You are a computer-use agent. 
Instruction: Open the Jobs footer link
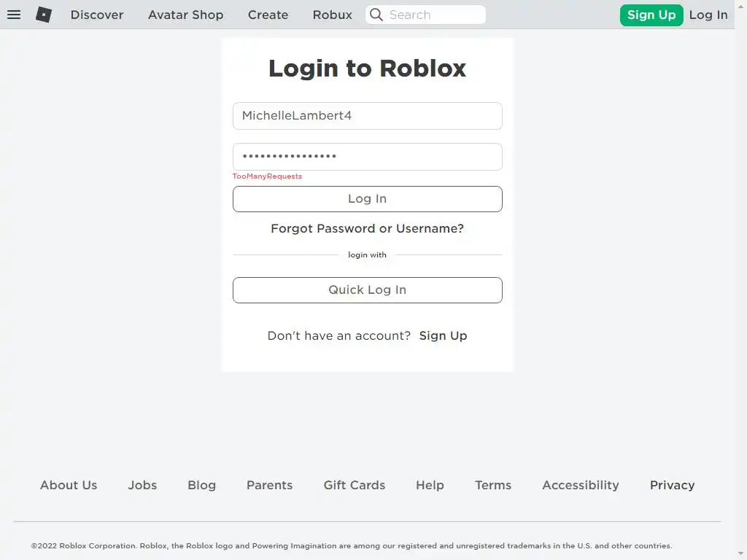(x=142, y=485)
